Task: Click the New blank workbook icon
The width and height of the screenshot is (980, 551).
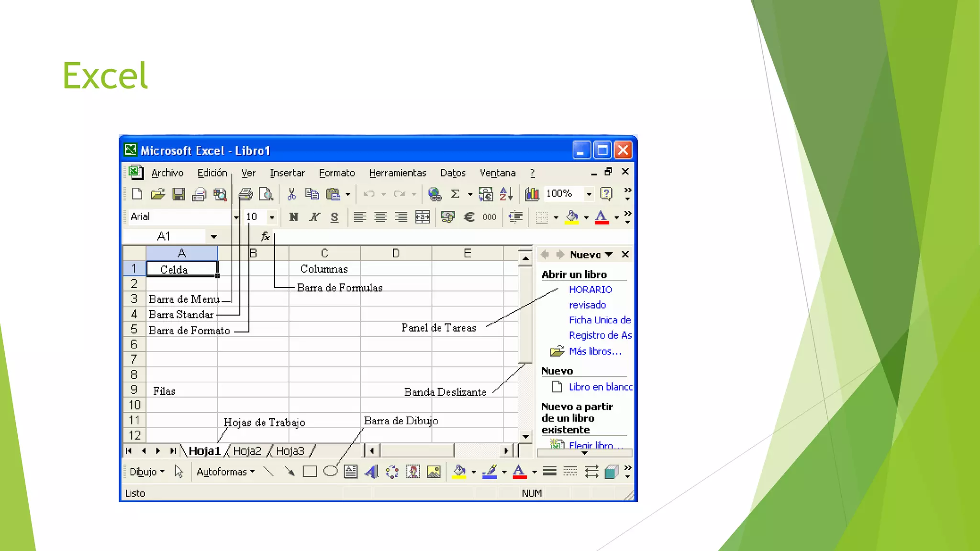Action: [x=137, y=194]
